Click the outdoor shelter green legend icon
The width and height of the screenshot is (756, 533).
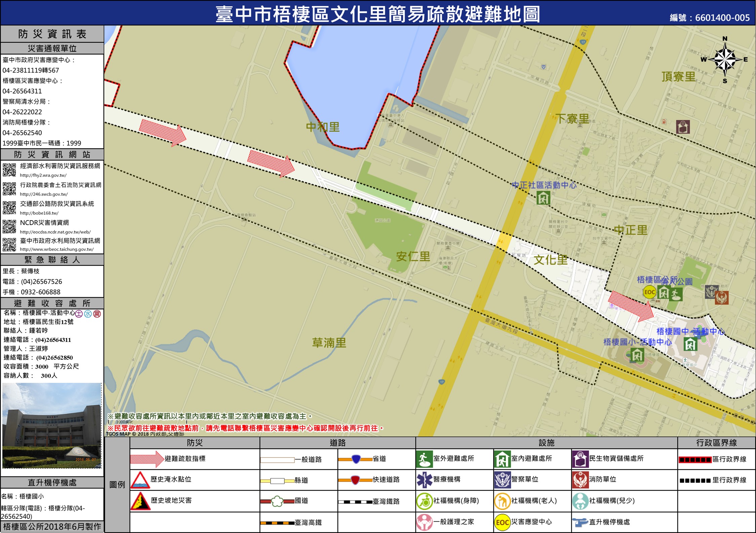[424, 459]
